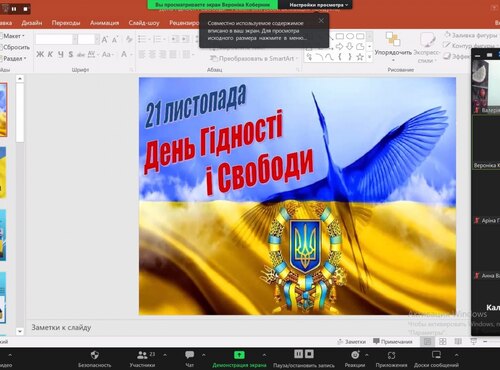500x370 pixels.
Task: Select right arrow shape in gallery
Action: point(340,46)
